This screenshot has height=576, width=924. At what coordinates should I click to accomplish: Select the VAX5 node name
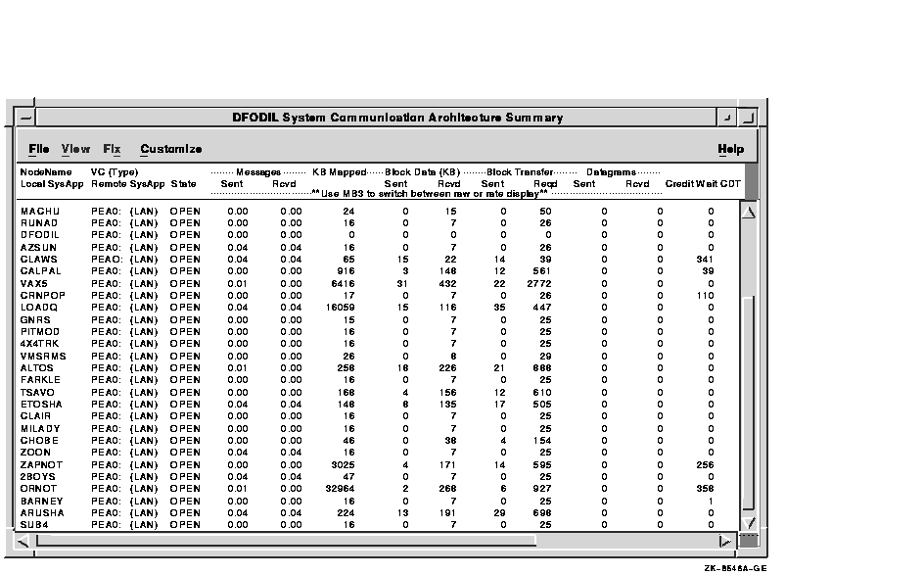(x=34, y=283)
